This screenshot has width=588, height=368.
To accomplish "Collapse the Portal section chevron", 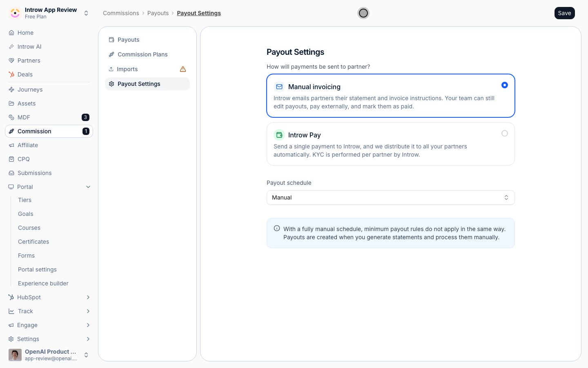I will click(88, 187).
